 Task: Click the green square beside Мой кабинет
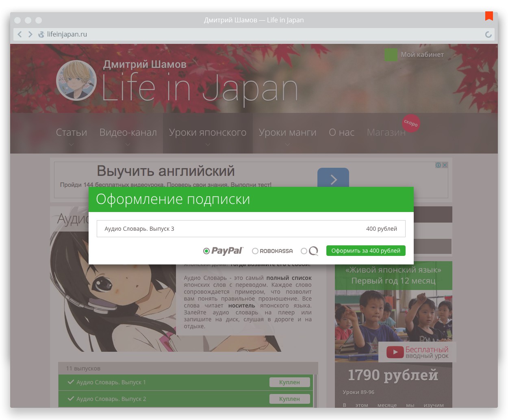pos(391,55)
